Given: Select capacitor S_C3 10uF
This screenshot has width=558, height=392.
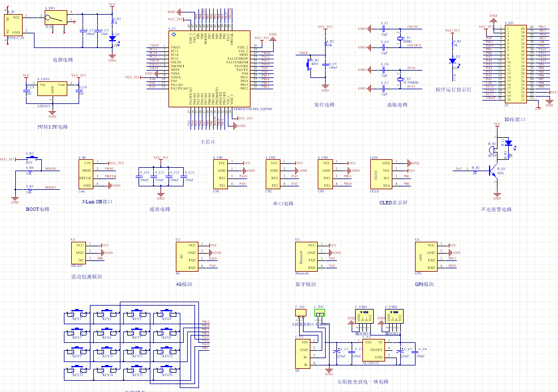Looking at the screenshot, I should point(97,31).
